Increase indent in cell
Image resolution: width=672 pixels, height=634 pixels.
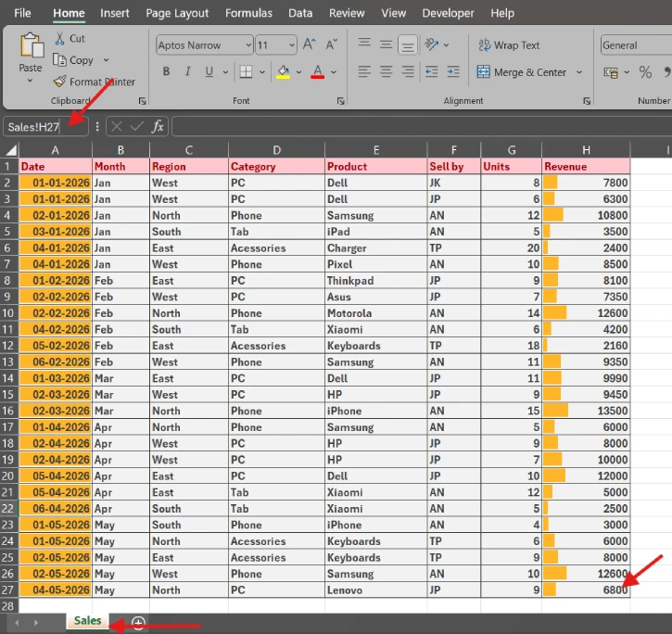453,71
